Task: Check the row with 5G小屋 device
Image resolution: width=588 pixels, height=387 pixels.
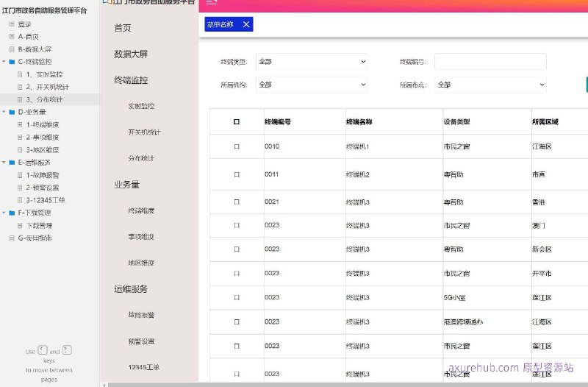Action: click(x=237, y=297)
